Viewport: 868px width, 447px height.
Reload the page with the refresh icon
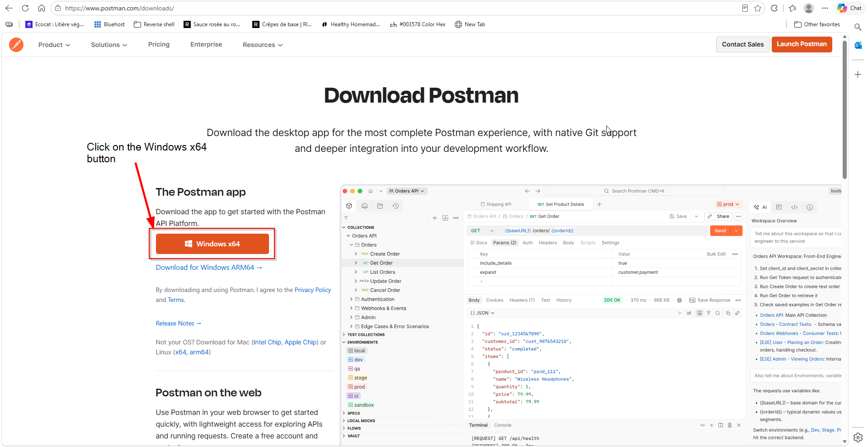[25, 8]
